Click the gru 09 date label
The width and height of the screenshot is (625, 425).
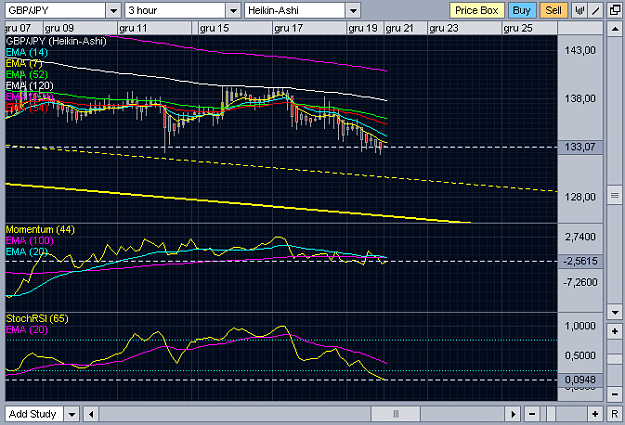pyautogui.click(x=59, y=28)
